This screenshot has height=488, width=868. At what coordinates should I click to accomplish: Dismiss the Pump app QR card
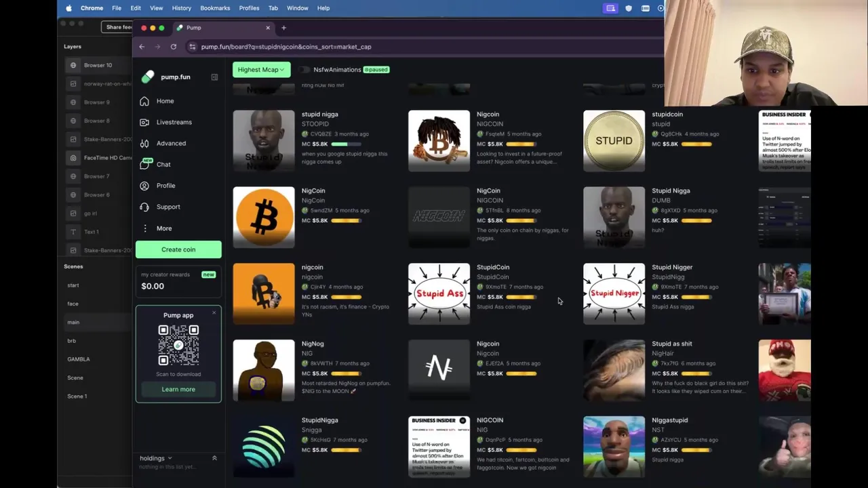pyautogui.click(x=214, y=312)
